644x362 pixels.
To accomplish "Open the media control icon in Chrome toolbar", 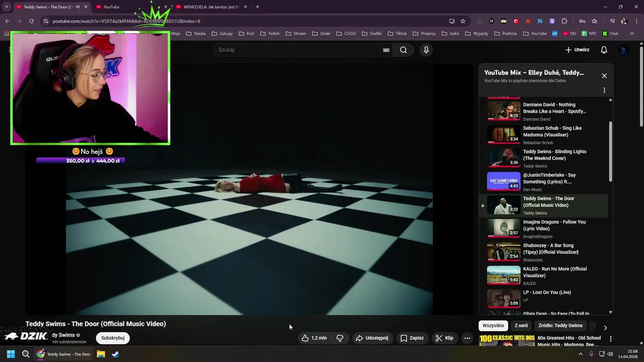I will point(612,21).
